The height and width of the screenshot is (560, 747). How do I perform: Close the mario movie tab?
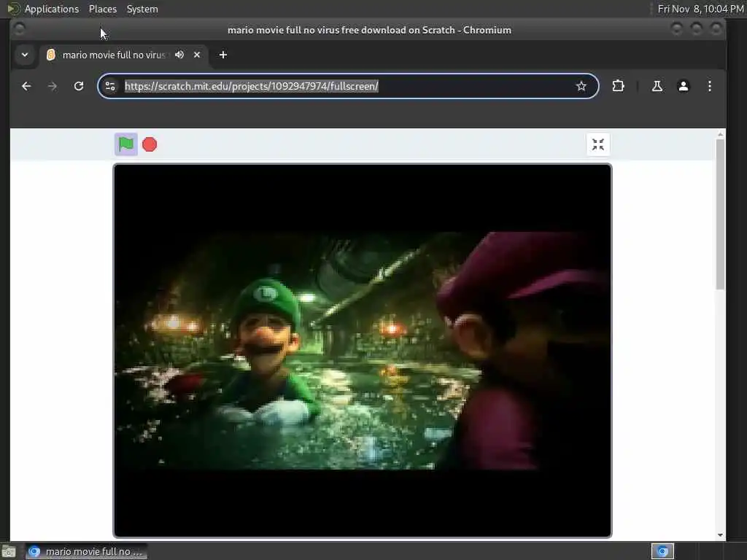(197, 55)
